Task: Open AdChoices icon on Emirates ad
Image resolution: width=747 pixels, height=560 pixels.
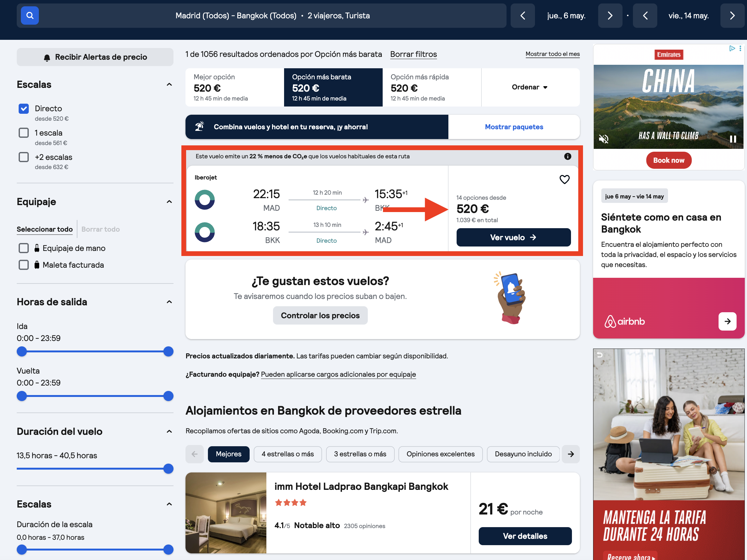Action: click(x=732, y=48)
